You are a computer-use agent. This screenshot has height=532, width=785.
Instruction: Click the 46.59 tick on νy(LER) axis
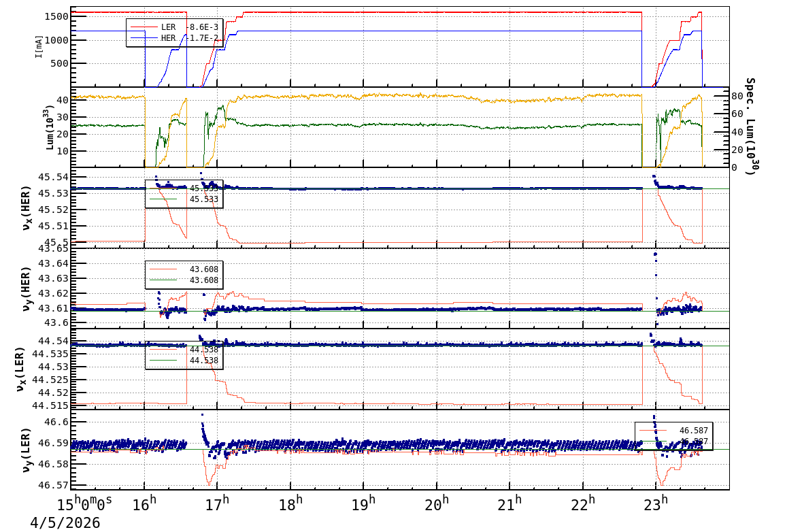(x=53, y=443)
